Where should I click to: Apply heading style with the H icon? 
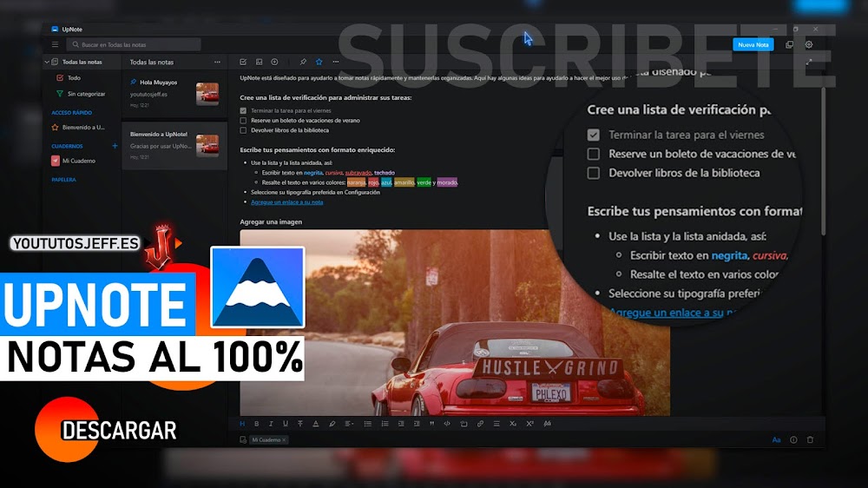(242, 424)
